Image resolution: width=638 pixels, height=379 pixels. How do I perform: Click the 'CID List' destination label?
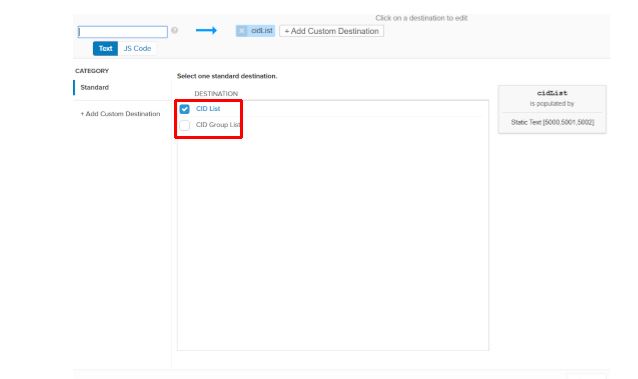pos(208,109)
